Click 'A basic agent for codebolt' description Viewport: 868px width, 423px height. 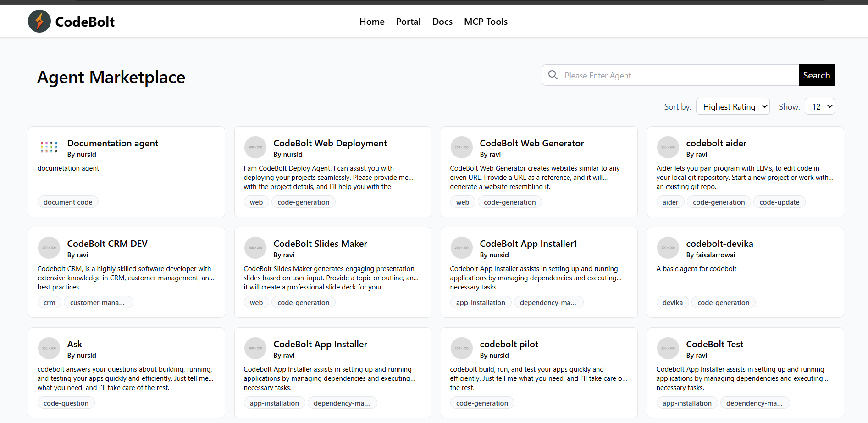tap(697, 269)
